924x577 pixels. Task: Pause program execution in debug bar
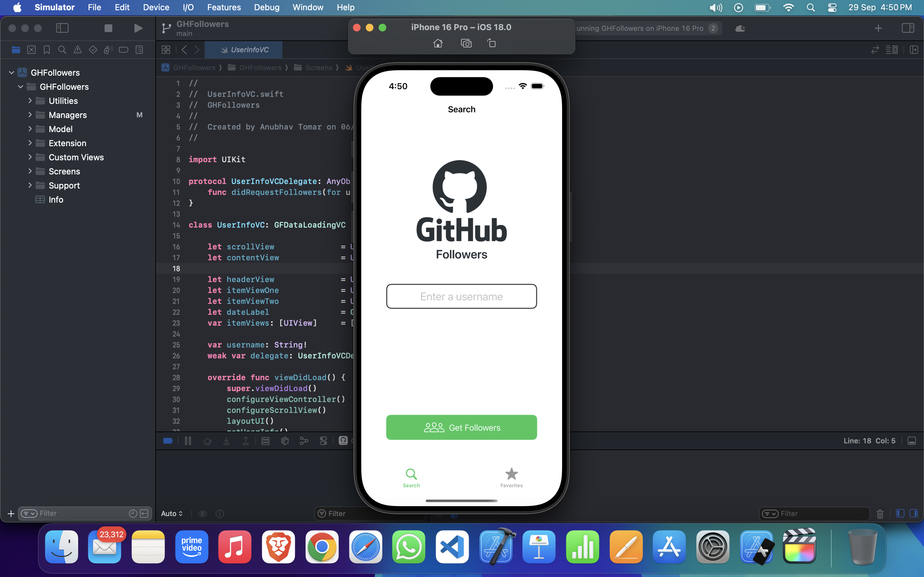(188, 441)
